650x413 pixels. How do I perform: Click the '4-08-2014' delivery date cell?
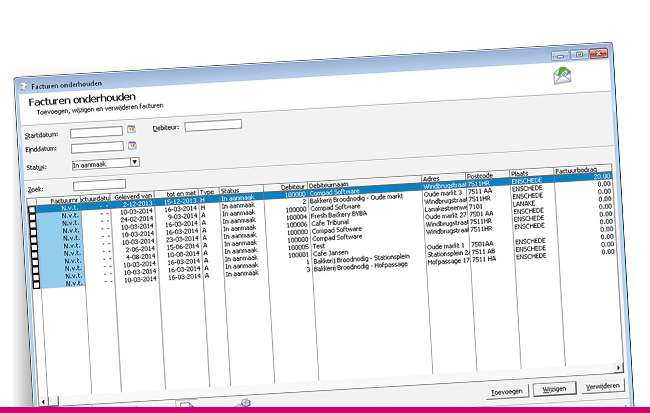click(x=140, y=256)
